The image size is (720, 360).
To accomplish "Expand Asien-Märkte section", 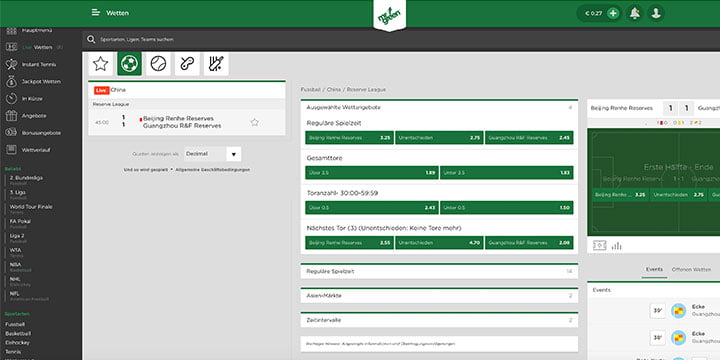I will tap(439, 296).
